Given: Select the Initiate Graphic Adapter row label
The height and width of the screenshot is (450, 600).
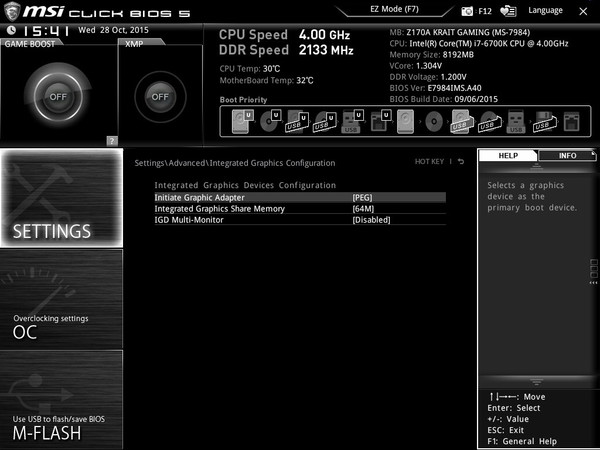Looking at the screenshot, I should (x=199, y=197).
